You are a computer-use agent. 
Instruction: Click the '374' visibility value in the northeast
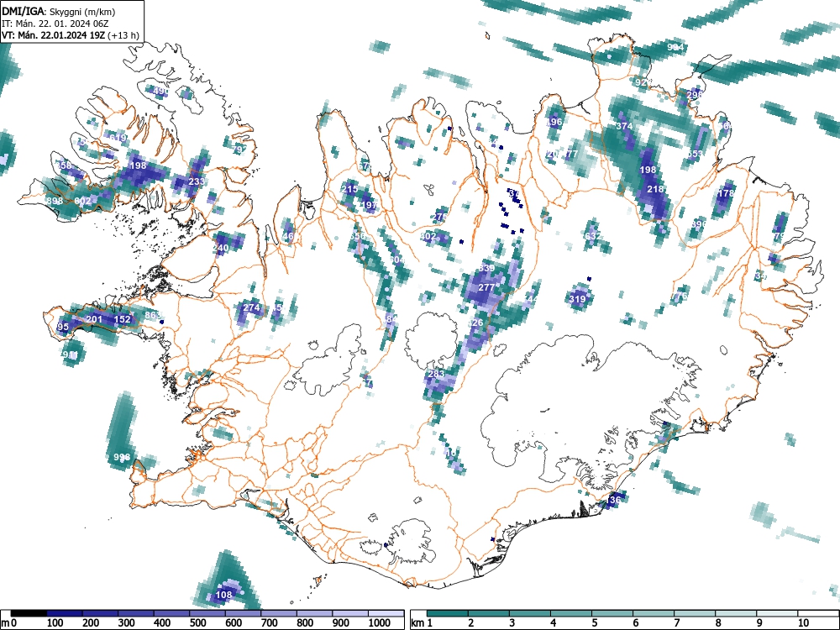624,127
